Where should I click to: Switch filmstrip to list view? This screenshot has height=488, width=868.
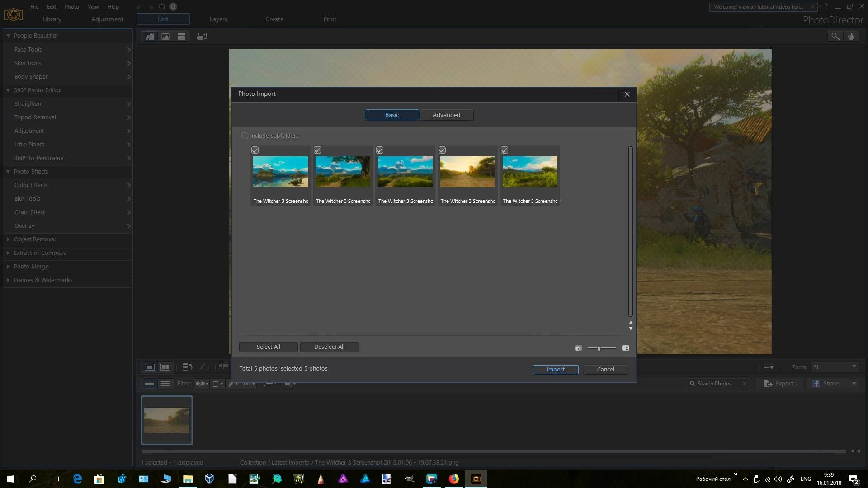[x=165, y=384]
